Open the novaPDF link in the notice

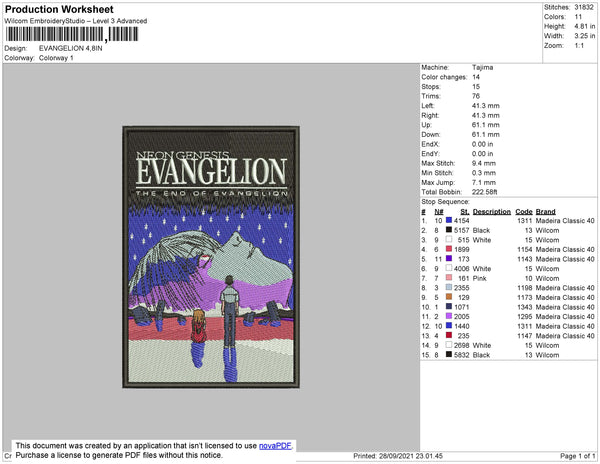point(275,446)
